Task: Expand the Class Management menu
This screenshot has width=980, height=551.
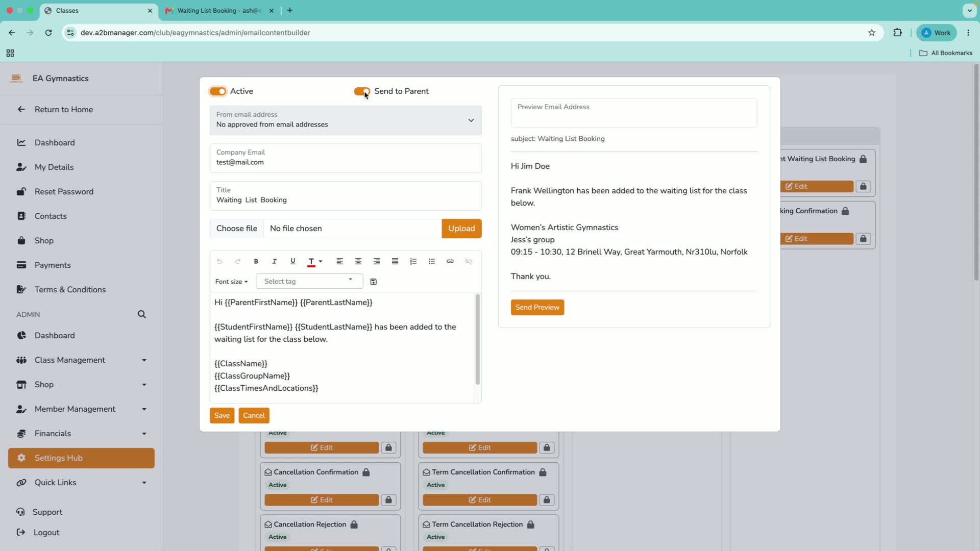Action: point(82,360)
